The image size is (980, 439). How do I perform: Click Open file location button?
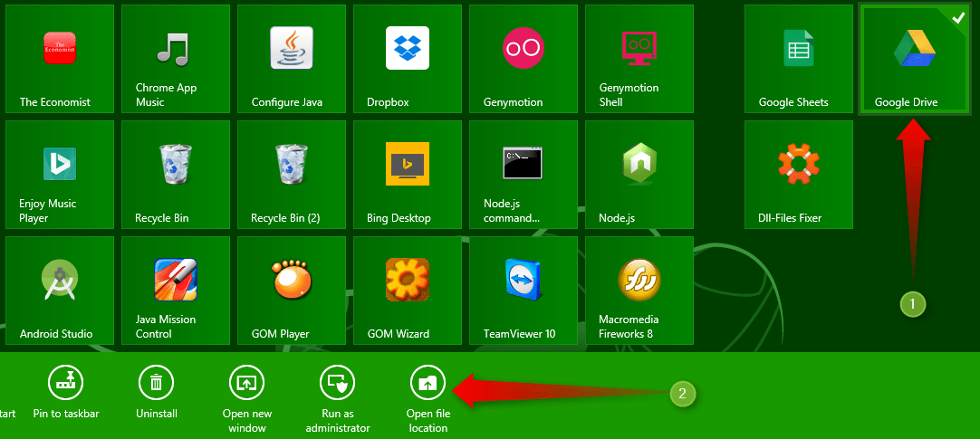point(428,383)
